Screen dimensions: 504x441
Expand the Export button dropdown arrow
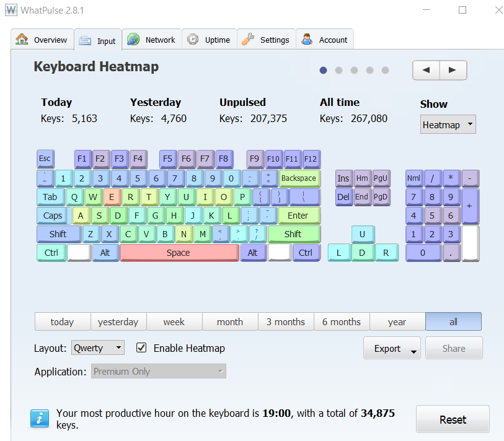tap(413, 352)
